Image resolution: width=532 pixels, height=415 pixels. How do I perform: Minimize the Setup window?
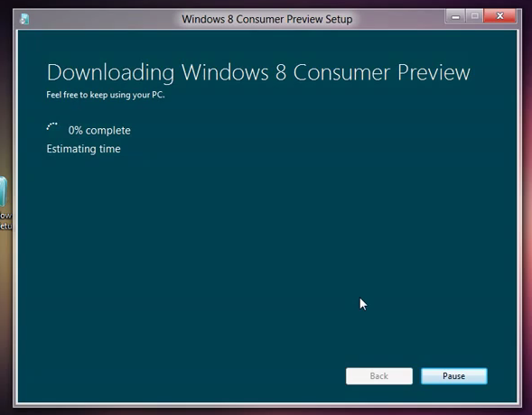pos(455,16)
